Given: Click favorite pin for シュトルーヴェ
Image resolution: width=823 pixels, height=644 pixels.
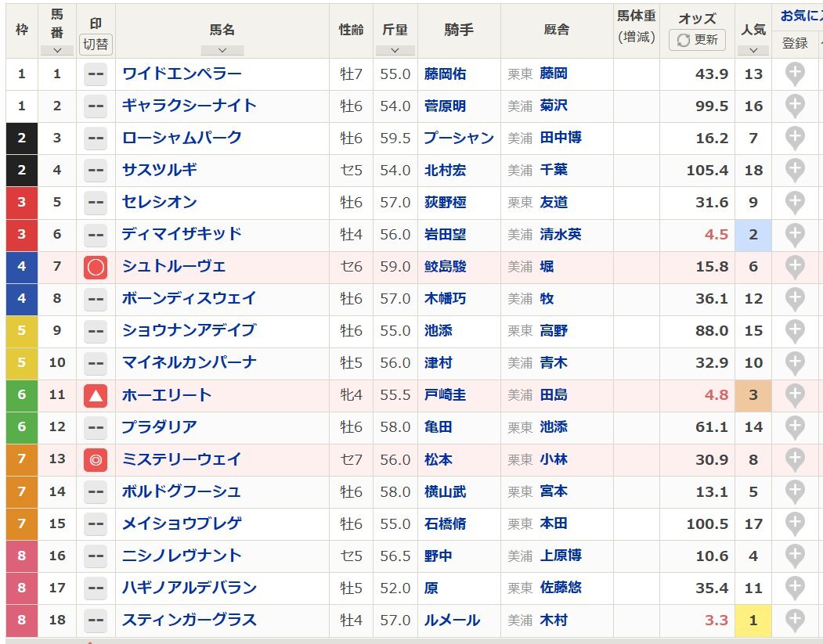Looking at the screenshot, I should pyautogui.click(x=795, y=266).
